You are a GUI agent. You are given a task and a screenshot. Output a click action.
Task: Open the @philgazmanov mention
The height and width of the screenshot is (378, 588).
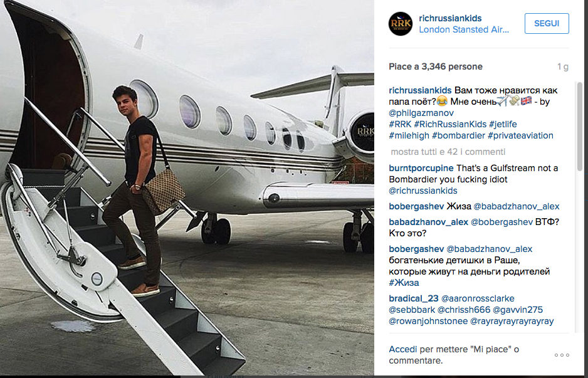421,113
